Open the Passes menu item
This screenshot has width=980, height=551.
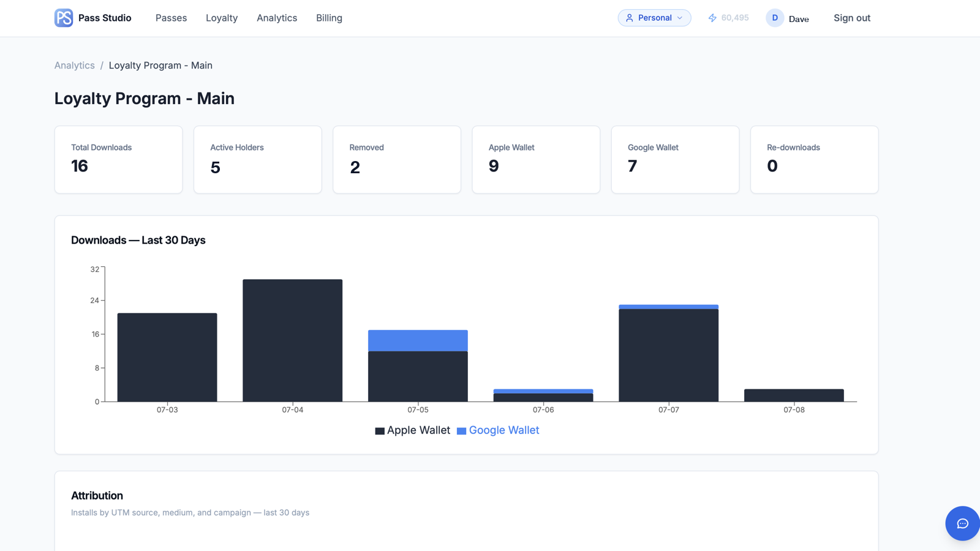pos(171,18)
